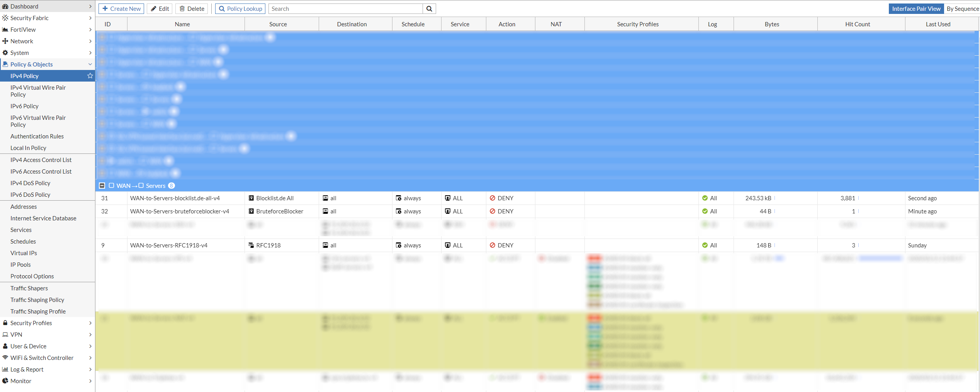The image size is (980, 392).
Task: Open Policy Lookup
Action: click(240, 9)
